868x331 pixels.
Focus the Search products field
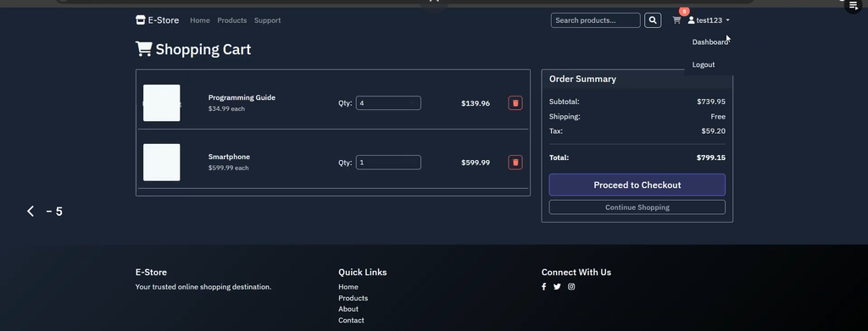[x=596, y=20]
